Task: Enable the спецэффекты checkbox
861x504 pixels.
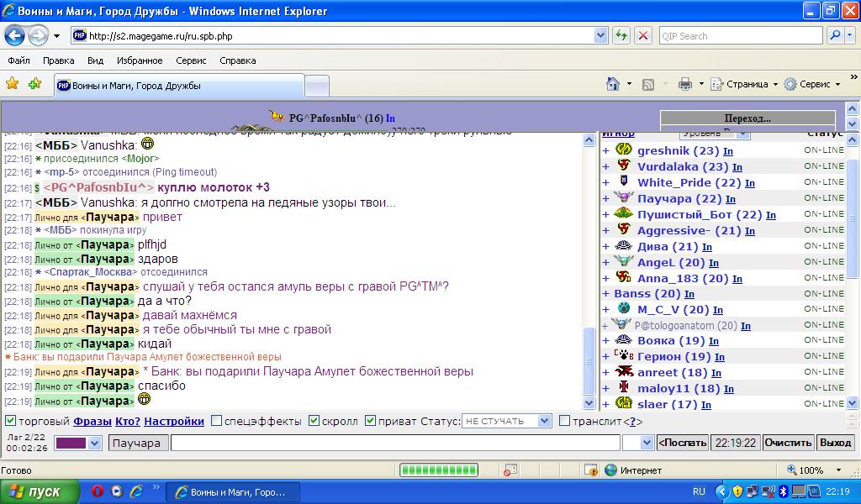Action: 217,421
